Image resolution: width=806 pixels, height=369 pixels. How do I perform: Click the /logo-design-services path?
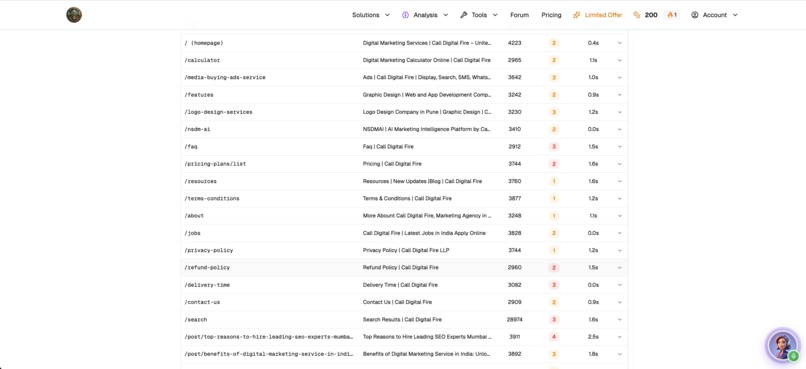point(218,112)
